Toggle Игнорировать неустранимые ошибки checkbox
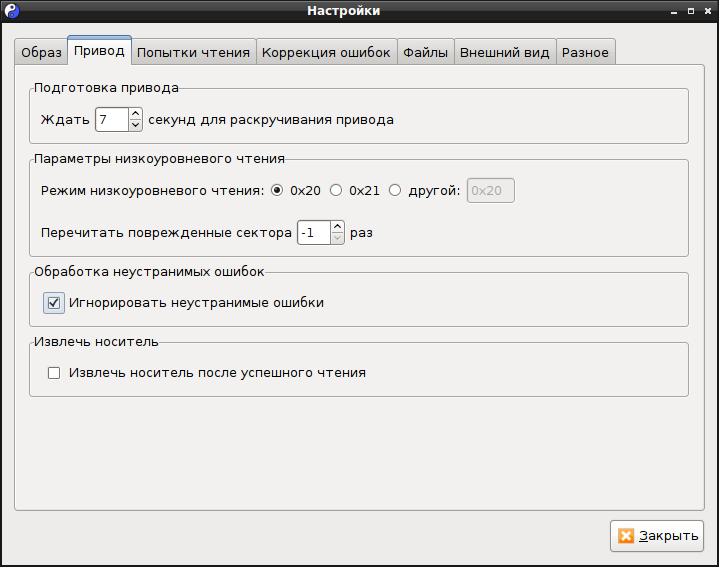 (x=54, y=303)
